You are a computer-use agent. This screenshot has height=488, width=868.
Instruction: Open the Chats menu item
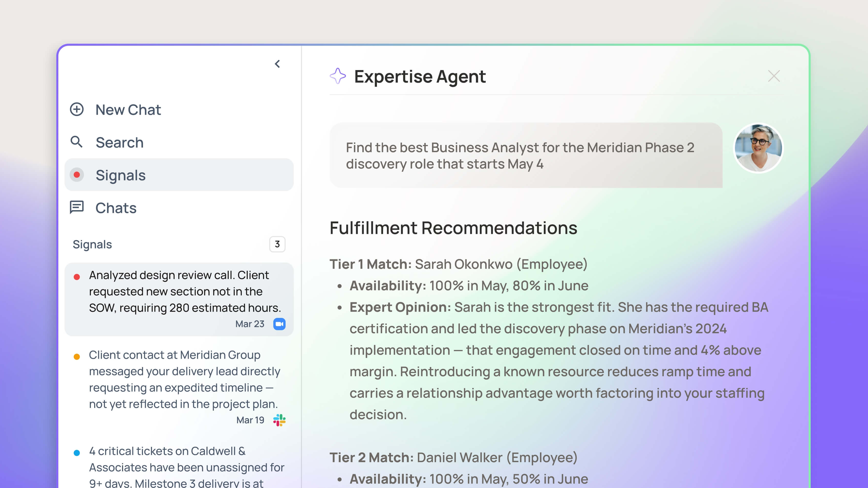179,208
